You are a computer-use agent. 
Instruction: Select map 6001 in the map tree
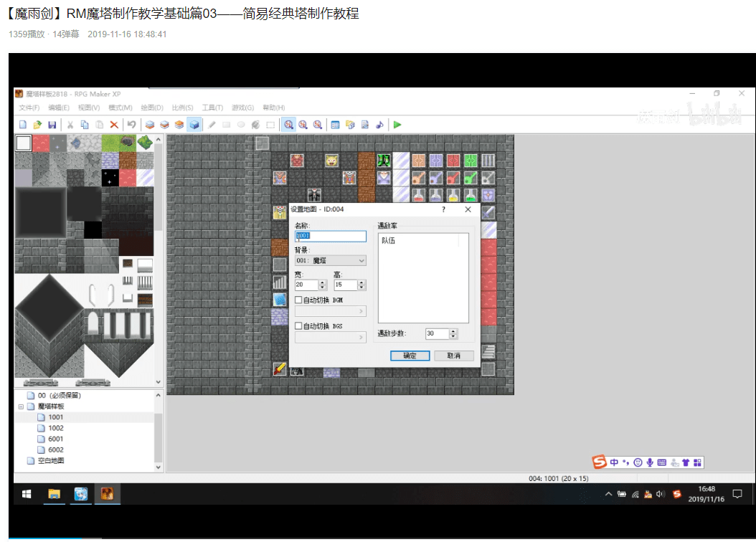tap(55, 439)
